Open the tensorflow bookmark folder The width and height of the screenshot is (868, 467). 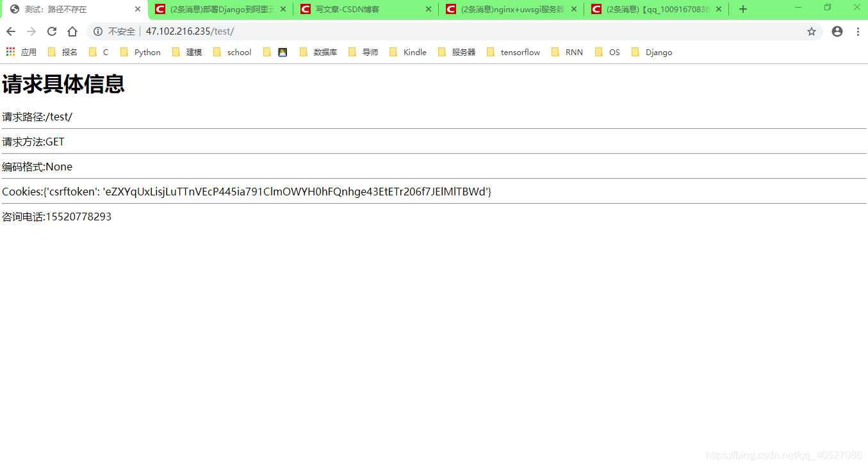514,52
